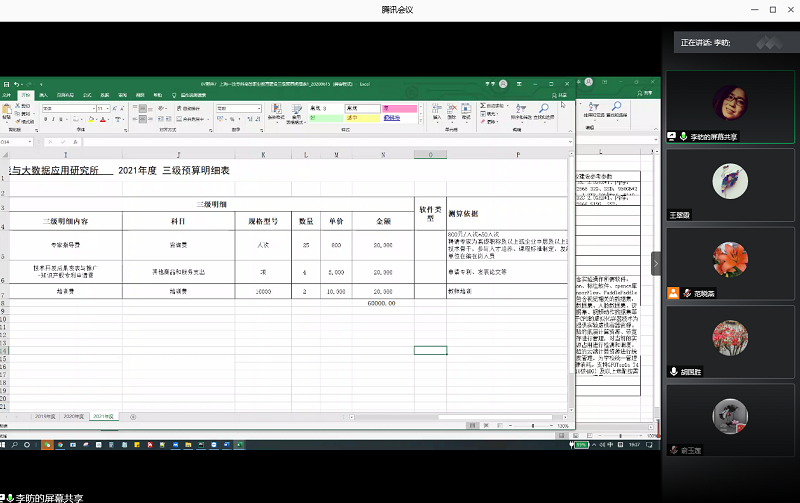This screenshot has width=800, height=503.
Task: Click the Find and Select magnifier icon
Action: (543, 110)
